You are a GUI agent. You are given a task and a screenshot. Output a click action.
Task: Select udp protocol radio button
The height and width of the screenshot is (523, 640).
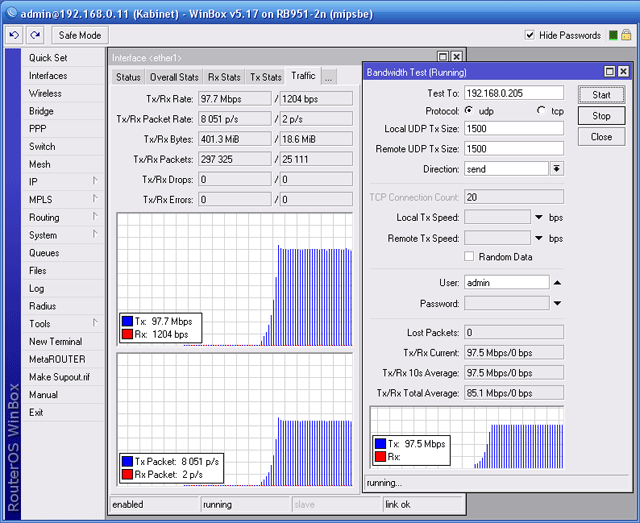(469, 110)
